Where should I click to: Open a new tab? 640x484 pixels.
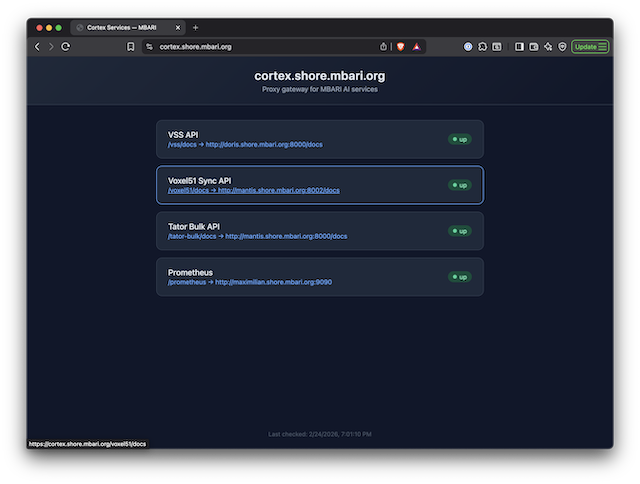pos(196,28)
